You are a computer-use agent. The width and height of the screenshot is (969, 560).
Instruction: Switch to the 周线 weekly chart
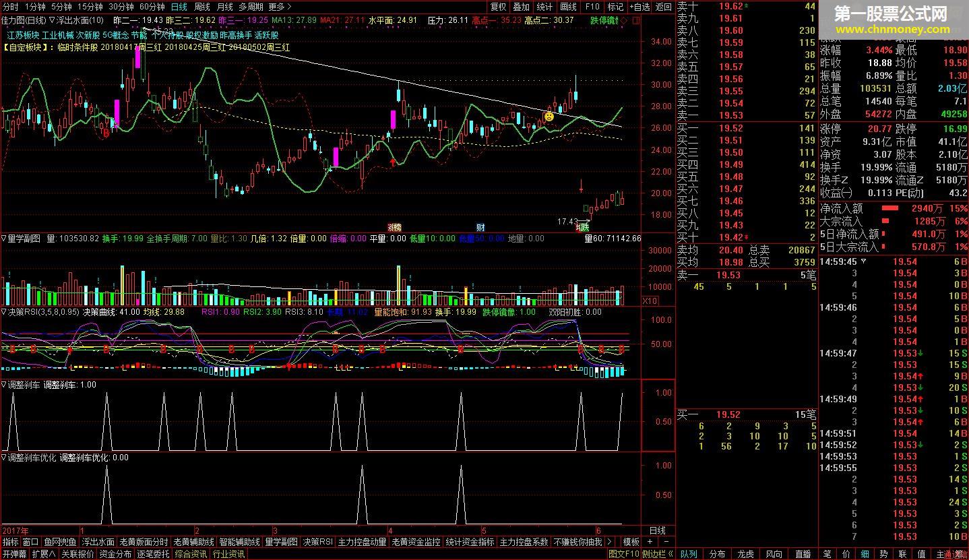(202, 7)
